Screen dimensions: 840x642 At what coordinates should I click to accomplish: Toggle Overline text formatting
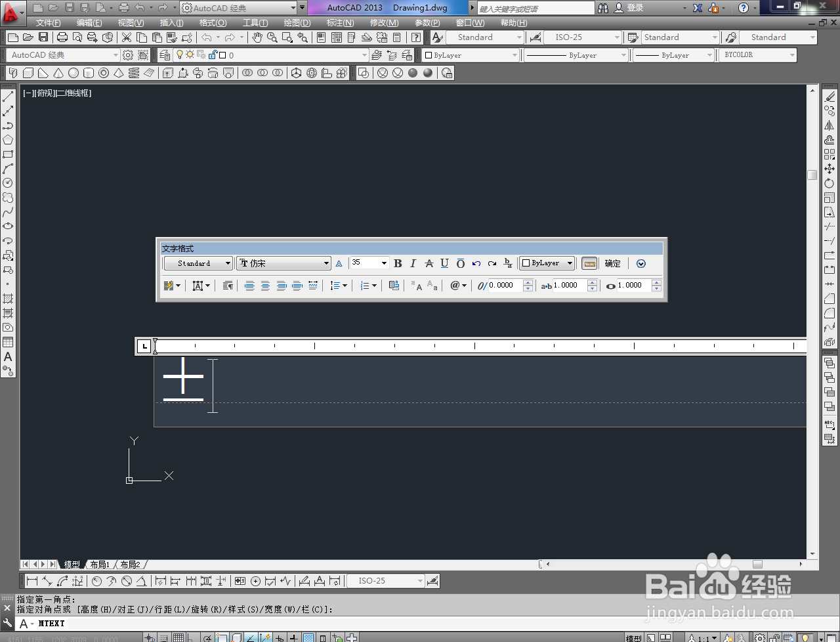pyautogui.click(x=460, y=263)
